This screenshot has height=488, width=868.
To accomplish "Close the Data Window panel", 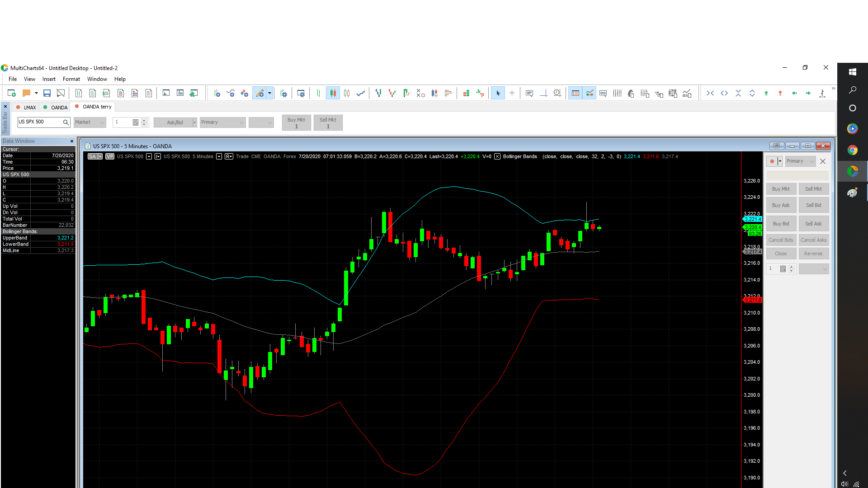I will pyautogui.click(x=71, y=141).
